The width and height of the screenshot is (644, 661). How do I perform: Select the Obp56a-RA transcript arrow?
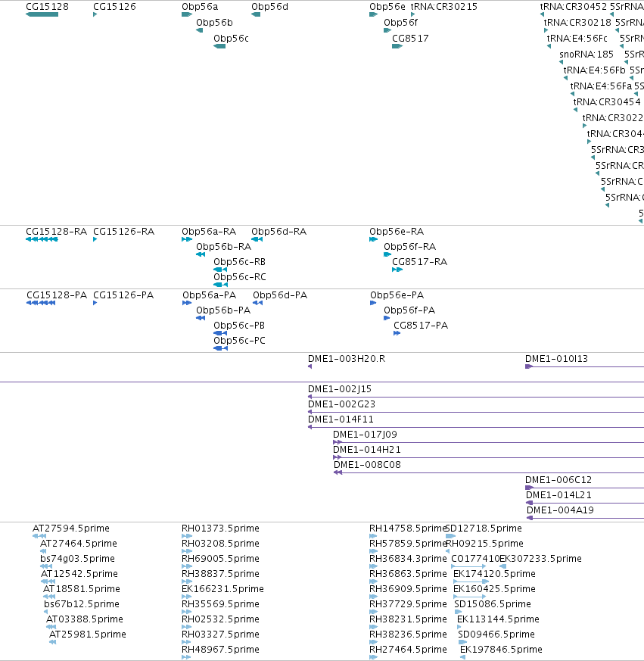(187, 239)
